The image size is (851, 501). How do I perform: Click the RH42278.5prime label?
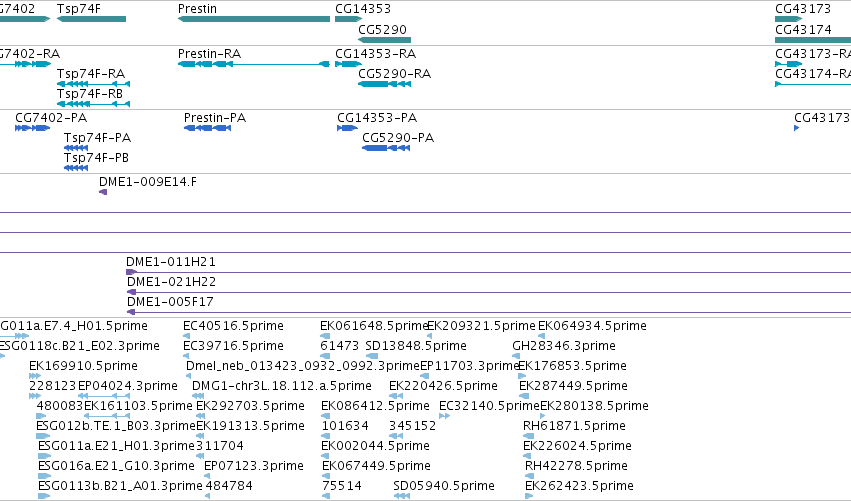tap(576, 466)
